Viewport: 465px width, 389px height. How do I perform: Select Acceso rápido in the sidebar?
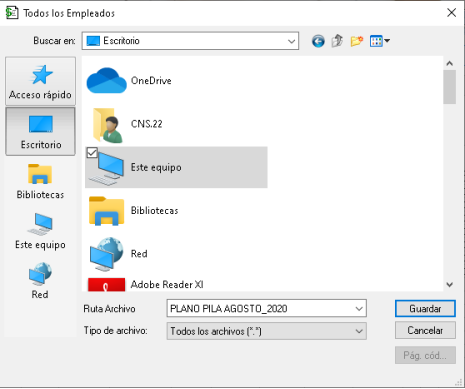click(40, 81)
